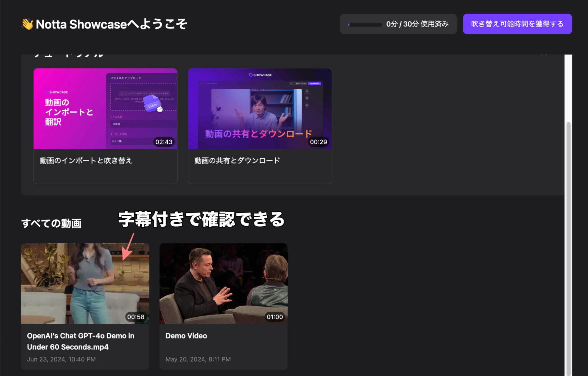Click the 01:00 duration badge
The width and height of the screenshot is (588, 376).
(275, 317)
